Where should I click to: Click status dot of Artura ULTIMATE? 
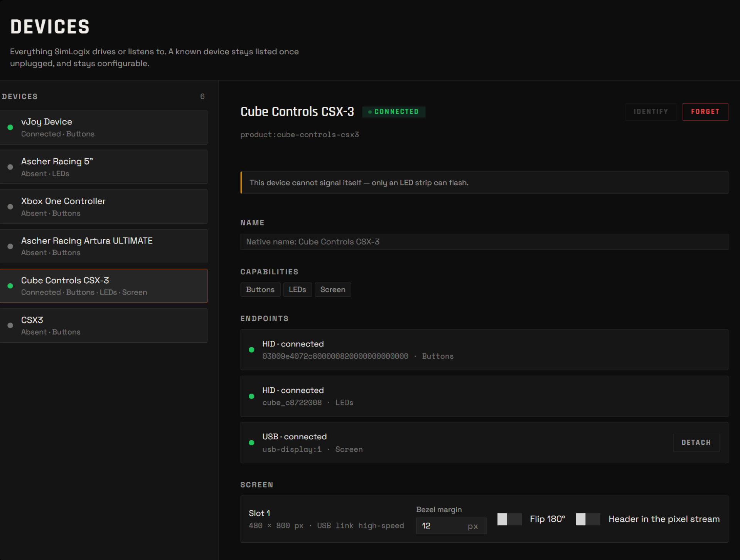[10, 246]
